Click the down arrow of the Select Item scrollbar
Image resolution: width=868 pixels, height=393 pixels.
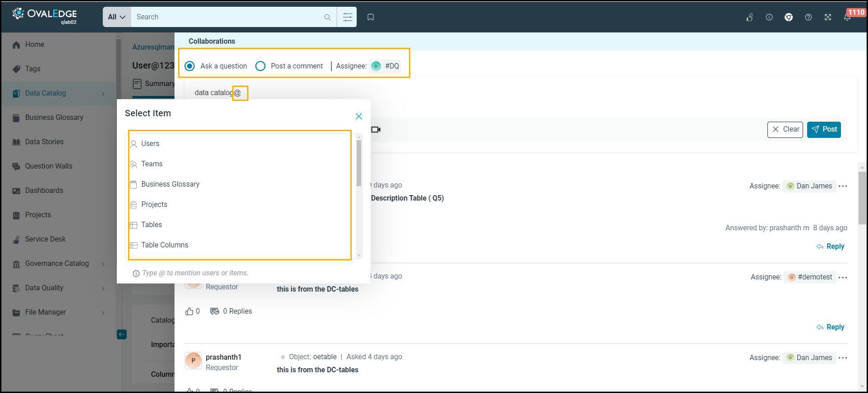click(x=359, y=256)
